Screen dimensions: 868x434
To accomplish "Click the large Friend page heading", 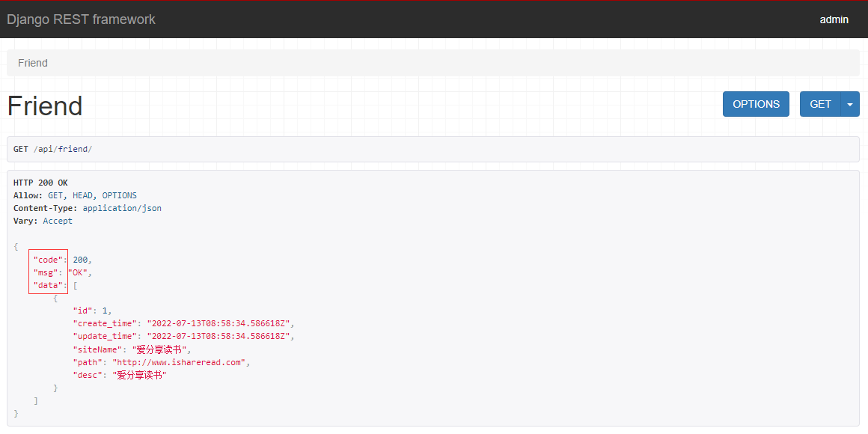I will [x=45, y=106].
